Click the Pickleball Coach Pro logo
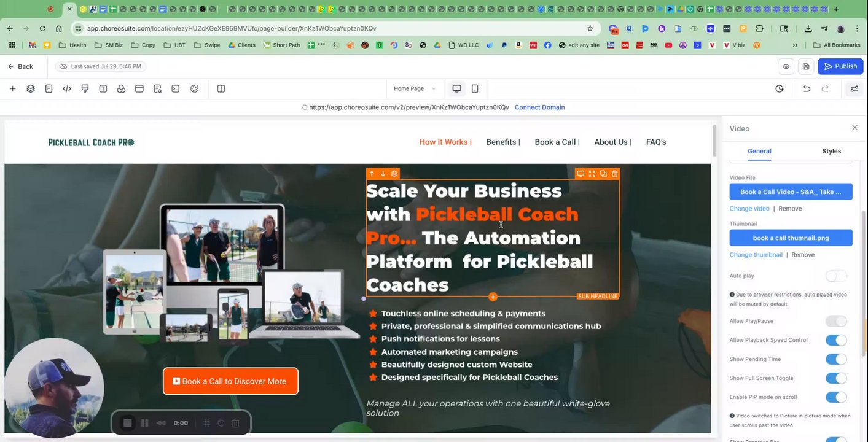Viewport: 868px width, 442px height. 92,142
